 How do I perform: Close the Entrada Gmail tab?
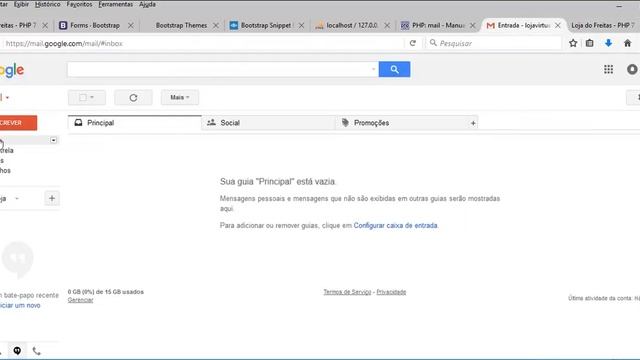tap(558, 25)
